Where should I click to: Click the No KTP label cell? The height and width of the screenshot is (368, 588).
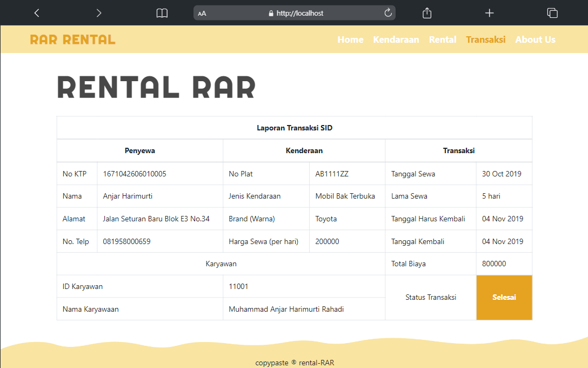coord(77,174)
